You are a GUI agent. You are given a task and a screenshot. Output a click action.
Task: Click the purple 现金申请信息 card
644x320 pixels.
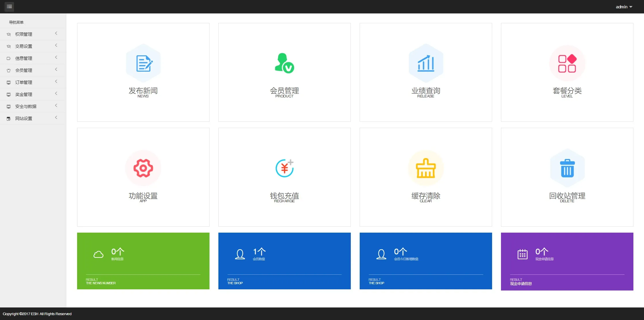tap(567, 261)
